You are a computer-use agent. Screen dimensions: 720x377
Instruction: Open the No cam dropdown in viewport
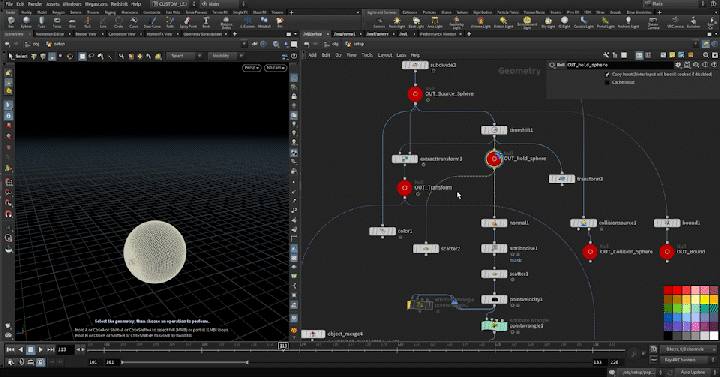click(275, 68)
